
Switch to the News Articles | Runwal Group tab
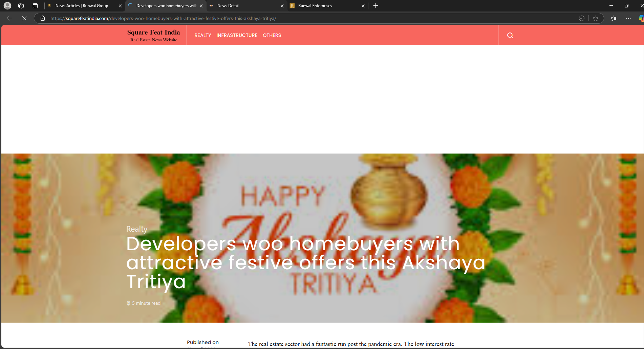pyautogui.click(x=82, y=6)
